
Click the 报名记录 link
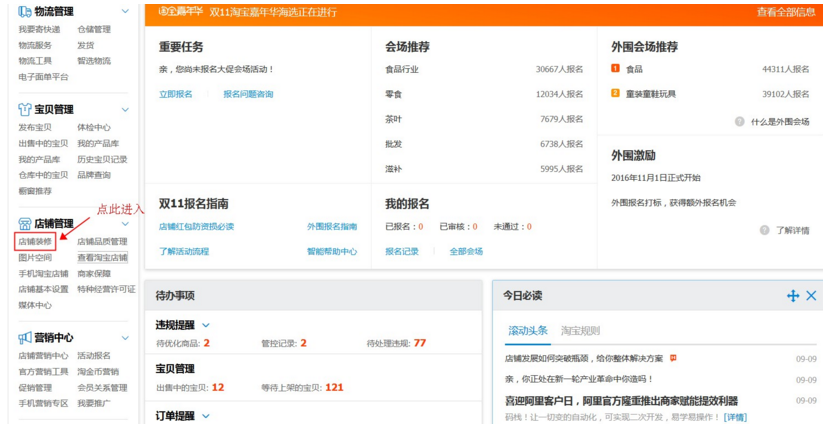pyautogui.click(x=402, y=252)
